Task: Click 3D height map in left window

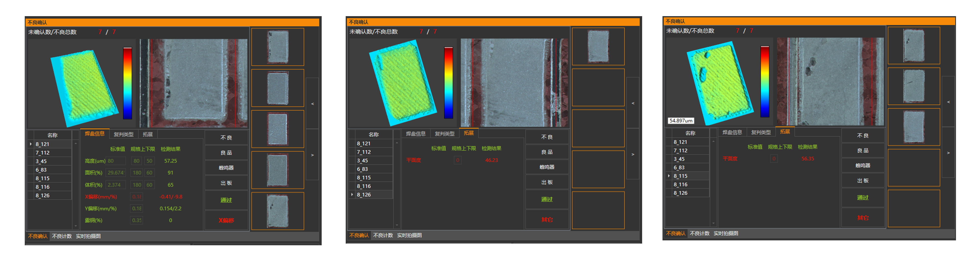Action: (85, 88)
